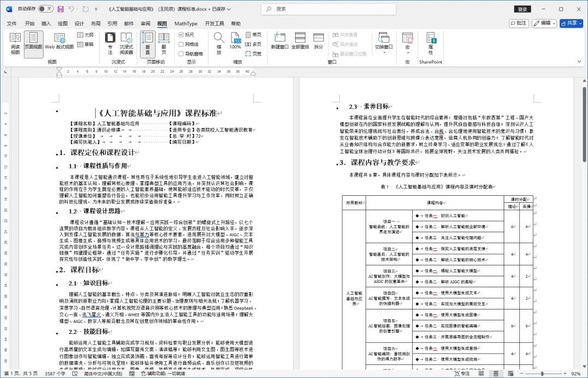Split the window (拆分)
The width and height of the screenshot is (588, 378).
318,41
